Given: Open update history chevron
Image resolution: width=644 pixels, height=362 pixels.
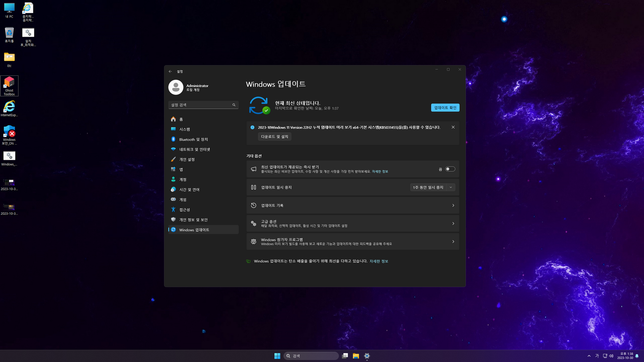Looking at the screenshot, I should click(x=453, y=205).
